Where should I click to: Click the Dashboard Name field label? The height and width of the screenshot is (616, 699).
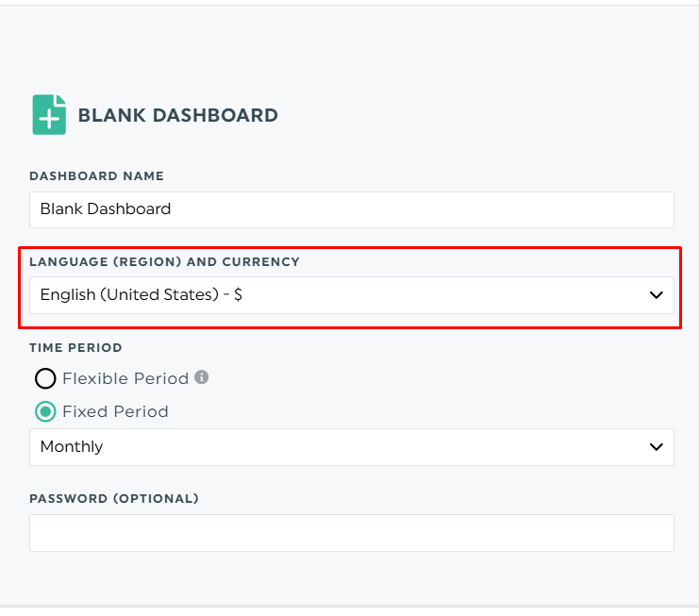(96, 176)
